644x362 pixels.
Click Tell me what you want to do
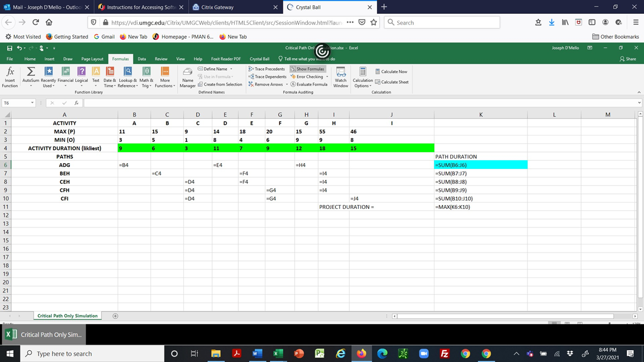point(306,59)
